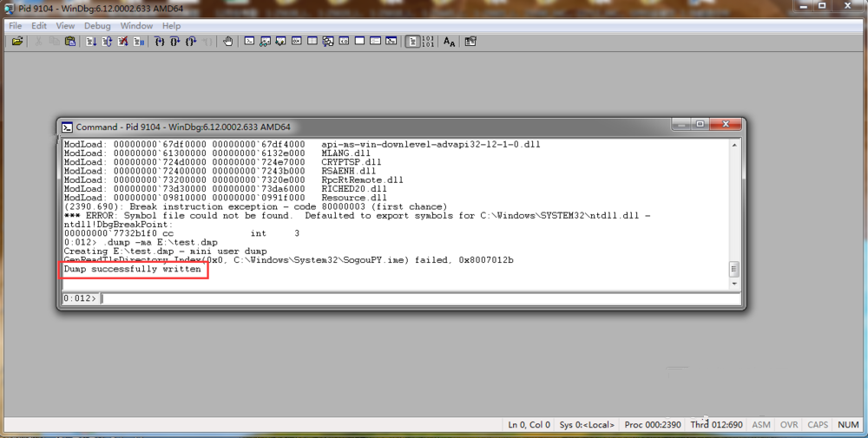Viewport: 868px width, 438px height.
Task: Open the Edit menu
Action: point(39,25)
